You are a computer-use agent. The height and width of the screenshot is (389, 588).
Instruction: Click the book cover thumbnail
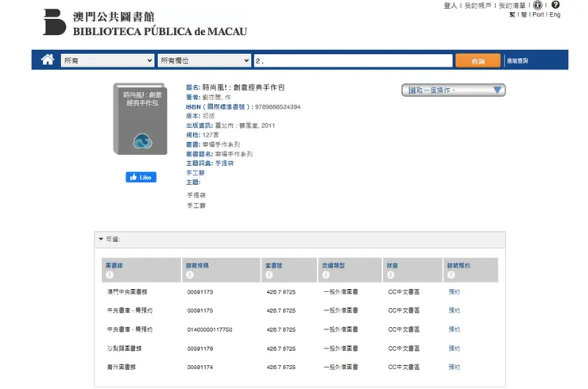coord(141,119)
